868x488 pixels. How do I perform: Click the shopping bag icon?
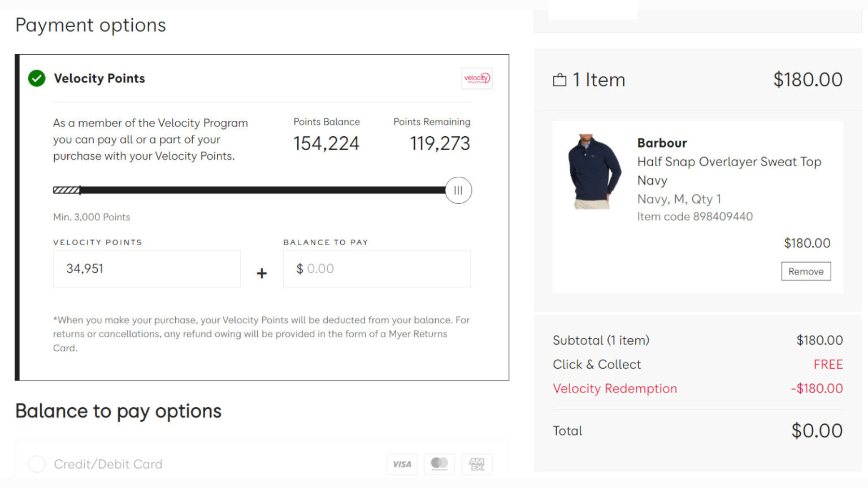coord(559,80)
